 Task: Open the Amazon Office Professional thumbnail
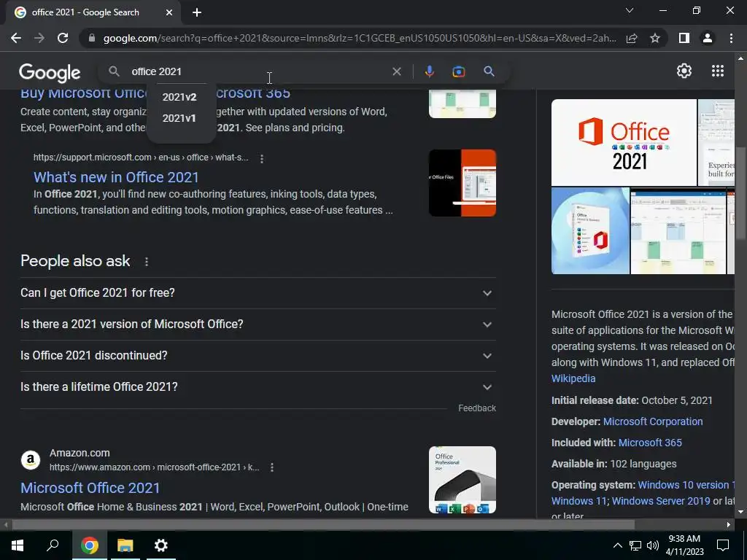(462, 480)
